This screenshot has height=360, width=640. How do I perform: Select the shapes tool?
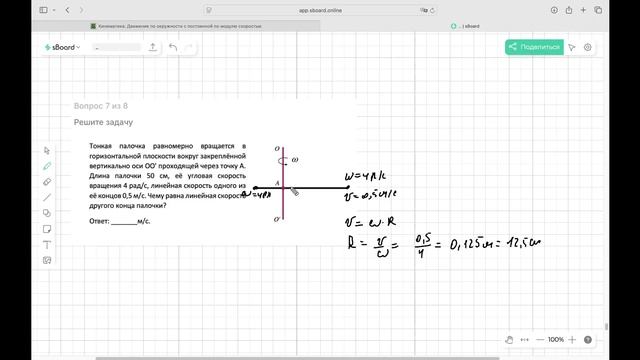pos(47,213)
